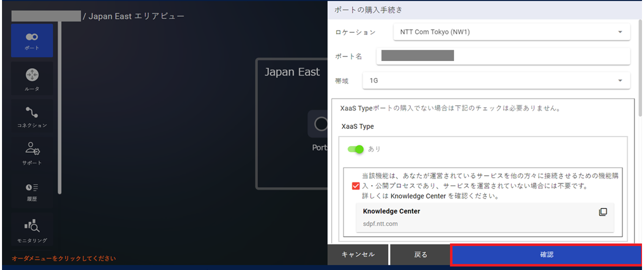Uncheck the XaaS acknowledgement red checkbox
This screenshot has width=644, height=270.
click(356, 186)
